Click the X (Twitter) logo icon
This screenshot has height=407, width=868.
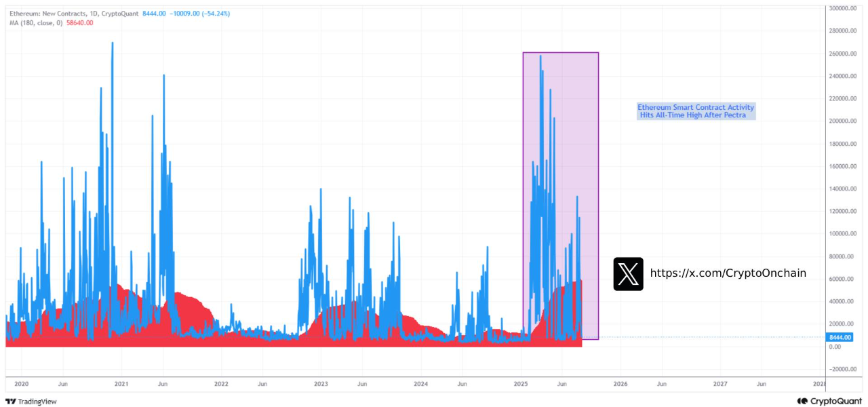tap(628, 274)
